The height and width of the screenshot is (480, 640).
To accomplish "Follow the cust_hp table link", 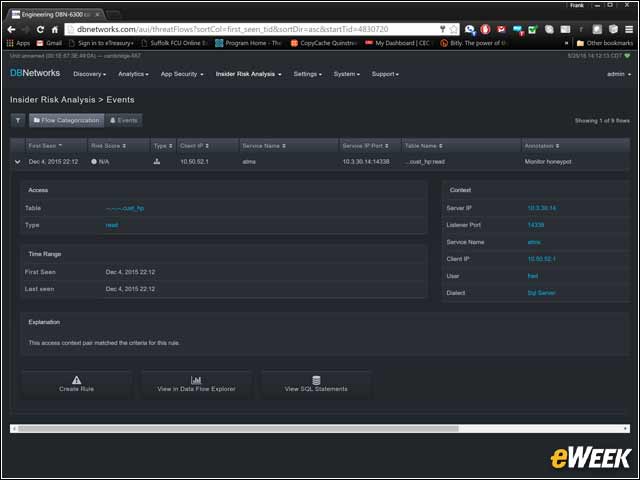I will 125,208.
